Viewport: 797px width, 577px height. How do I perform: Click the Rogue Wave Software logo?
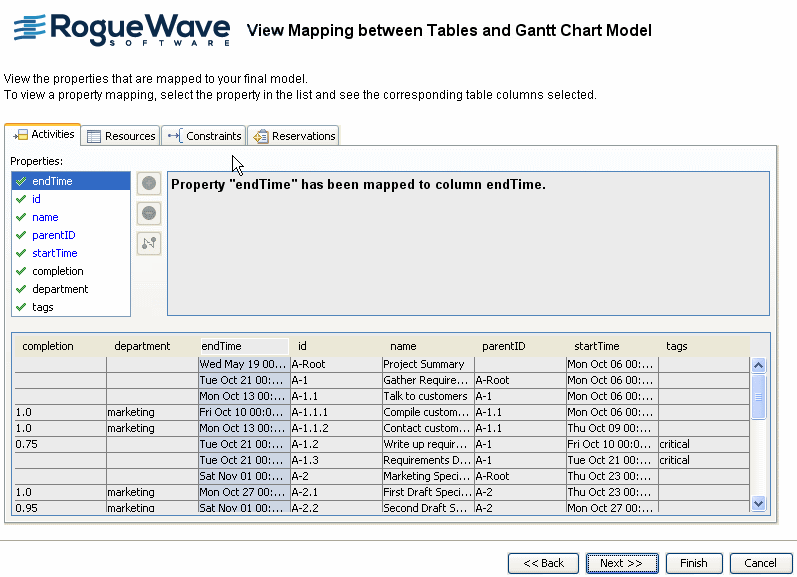pyautogui.click(x=121, y=31)
